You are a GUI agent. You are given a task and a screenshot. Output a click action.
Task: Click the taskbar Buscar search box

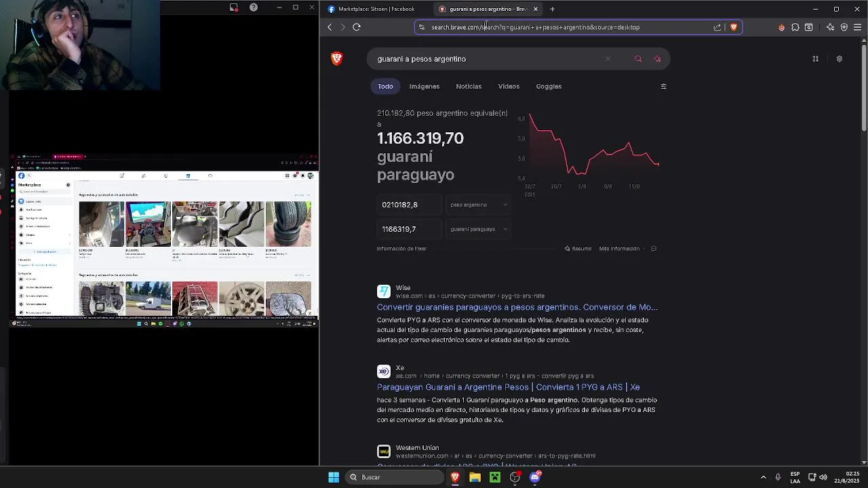pyautogui.click(x=395, y=477)
